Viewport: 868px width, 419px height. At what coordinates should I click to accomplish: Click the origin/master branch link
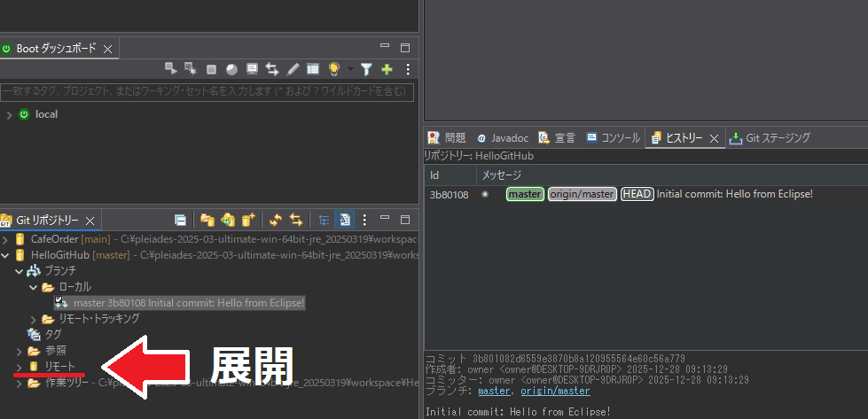pos(554,391)
